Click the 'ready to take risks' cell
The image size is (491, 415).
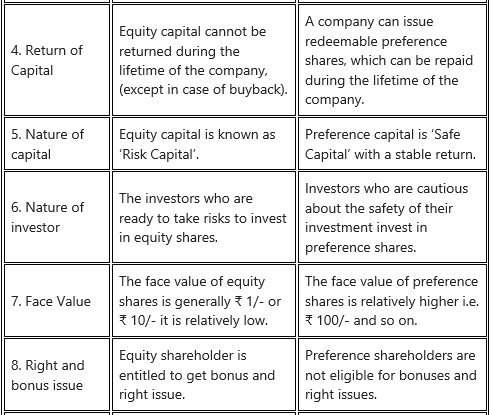(x=204, y=217)
